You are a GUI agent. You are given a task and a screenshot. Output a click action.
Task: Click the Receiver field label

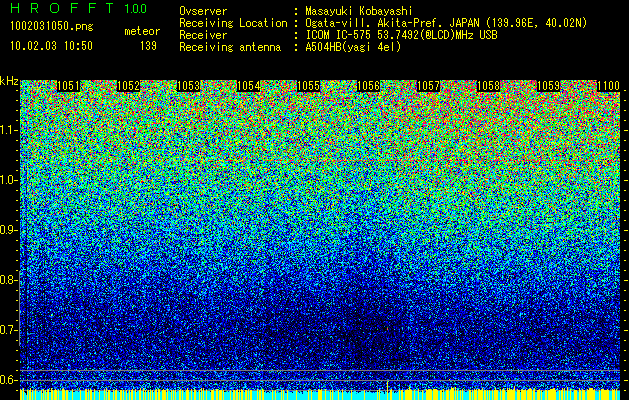[x=203, y=35]
